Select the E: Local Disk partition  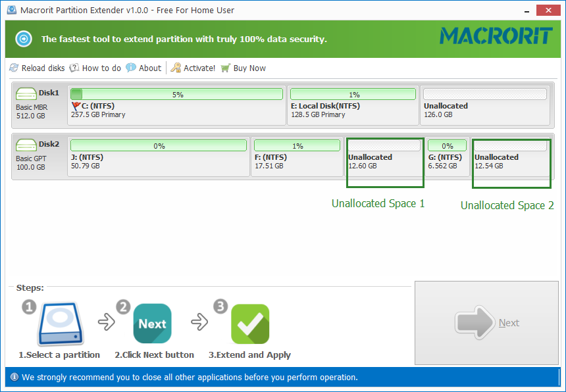pyautogui.click(x=353, y=106)
